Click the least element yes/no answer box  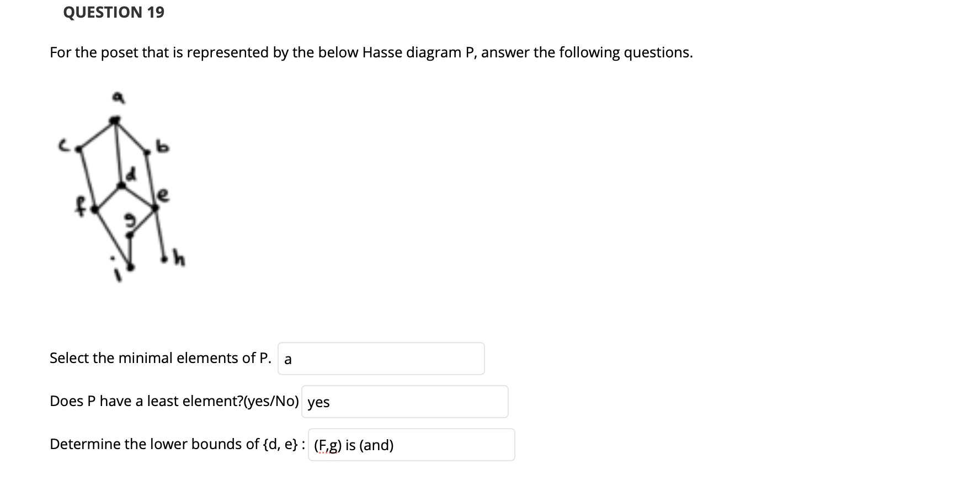point(404,401)
